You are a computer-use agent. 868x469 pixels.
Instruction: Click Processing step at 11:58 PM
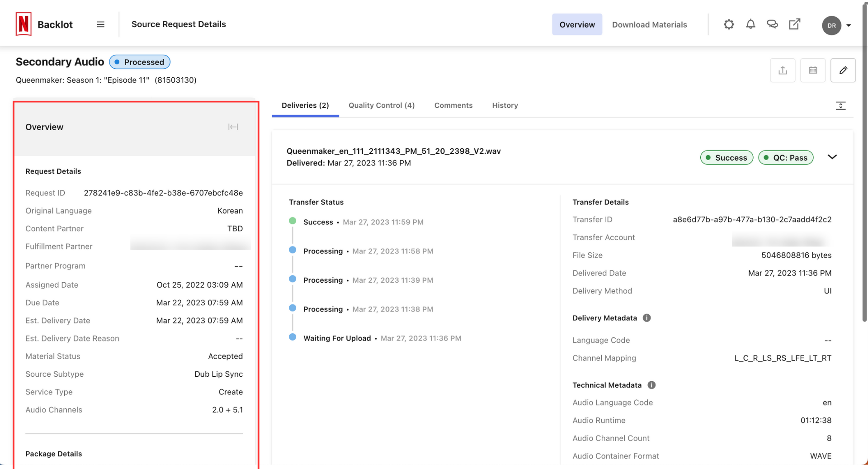[x=323, y=251]
